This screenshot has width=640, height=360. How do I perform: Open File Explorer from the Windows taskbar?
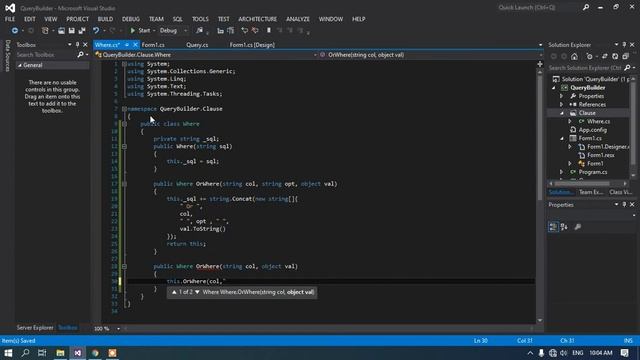pyautogui.click(x=60, y=353)
